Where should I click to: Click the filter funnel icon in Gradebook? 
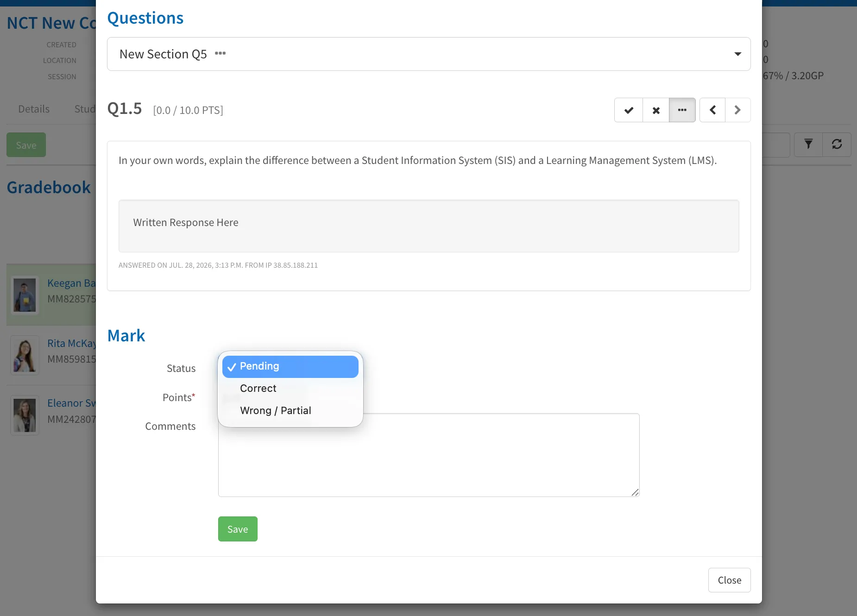[x=808, y=145]
